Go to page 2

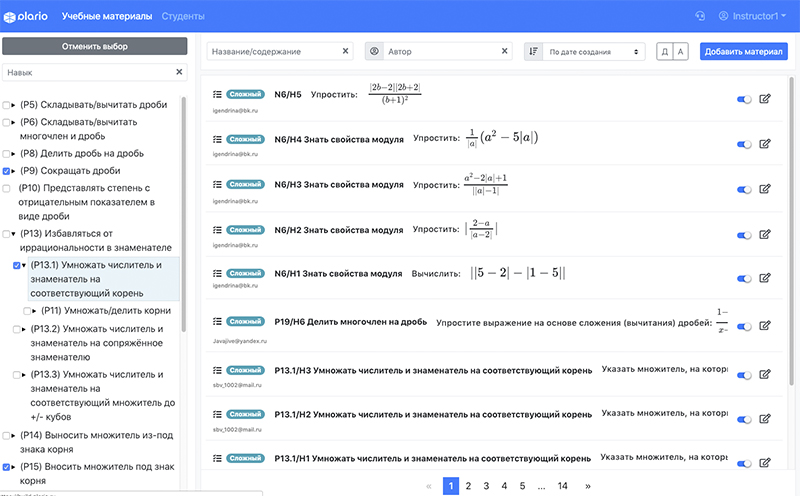pos(468,486)
